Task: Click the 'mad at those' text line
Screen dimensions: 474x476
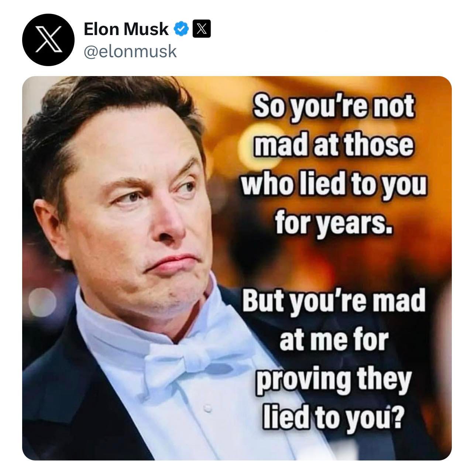Action: pyautogui.click(x=333, y=144)
